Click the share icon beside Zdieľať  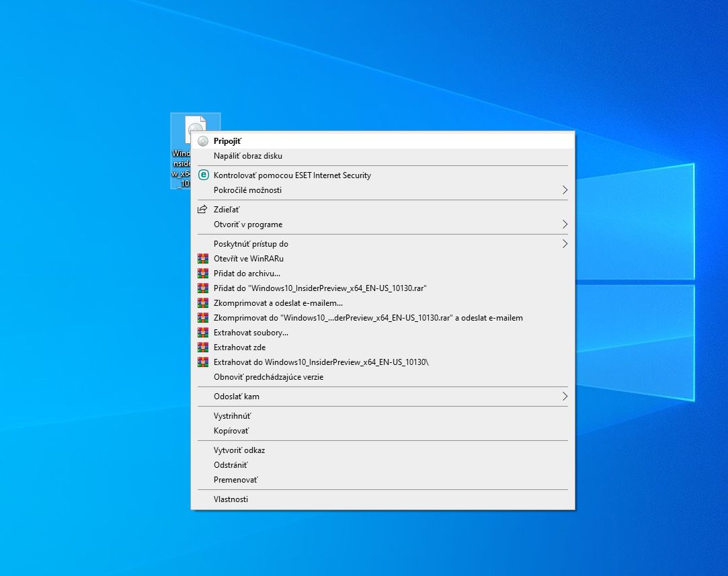click(x=202, y=209)
